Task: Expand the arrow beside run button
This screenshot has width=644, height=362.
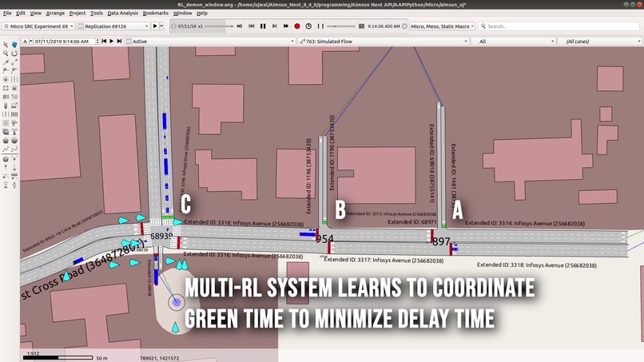Action: click(161, 26)
